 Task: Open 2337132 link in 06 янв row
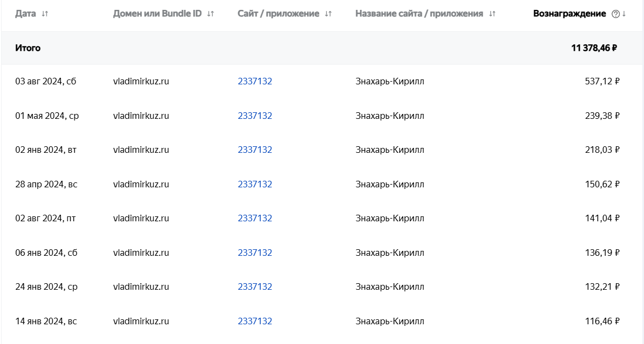coord(255,253)
